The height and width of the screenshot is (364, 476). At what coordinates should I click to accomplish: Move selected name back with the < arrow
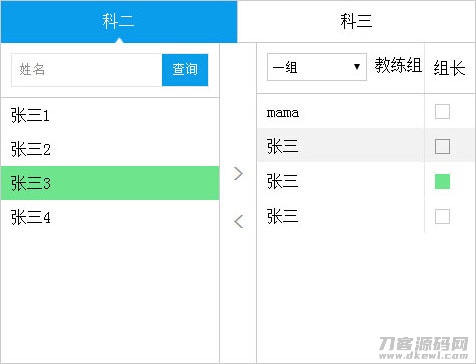pos(238,221)
